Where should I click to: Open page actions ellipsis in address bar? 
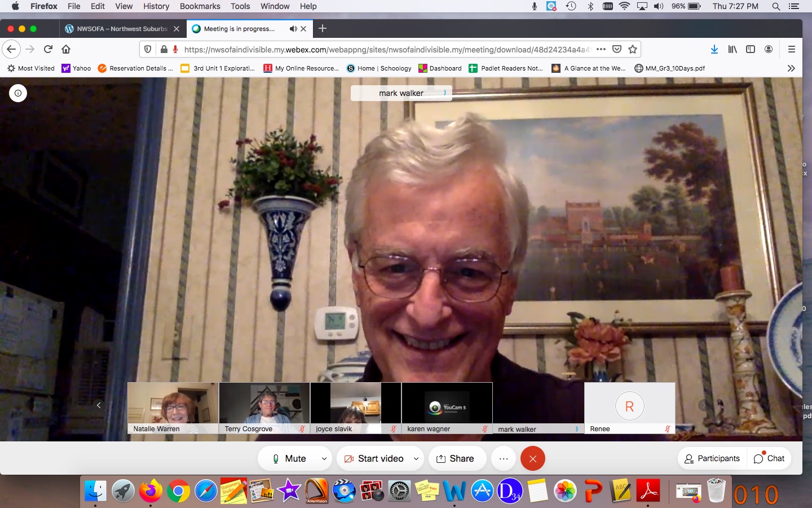click(601, 49)
